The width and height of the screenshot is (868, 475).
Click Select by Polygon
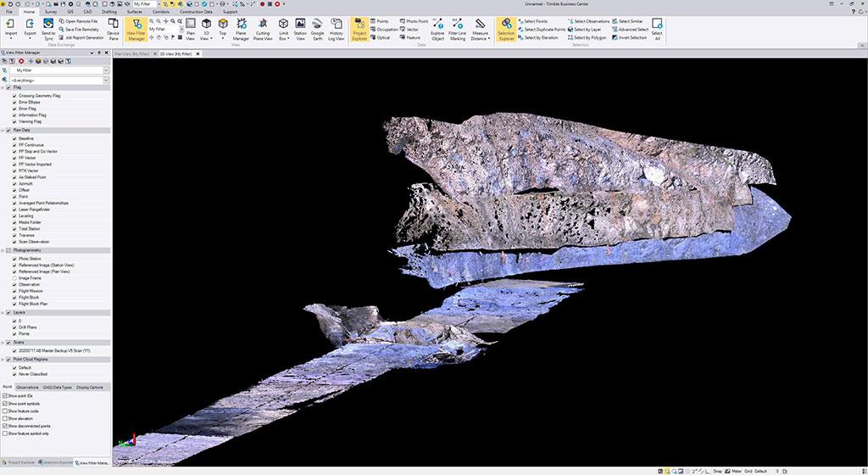point(587,37)
